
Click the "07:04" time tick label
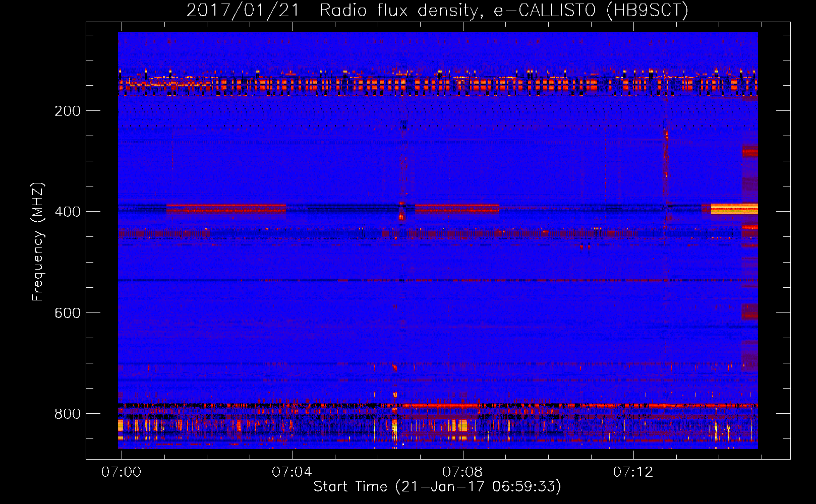(292, 472)
